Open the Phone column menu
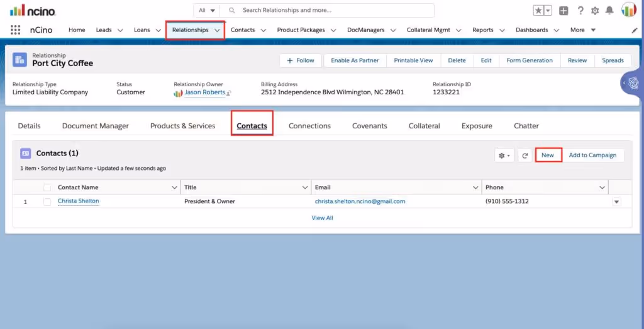Screen dimensions: 644x329 point(602,187)
